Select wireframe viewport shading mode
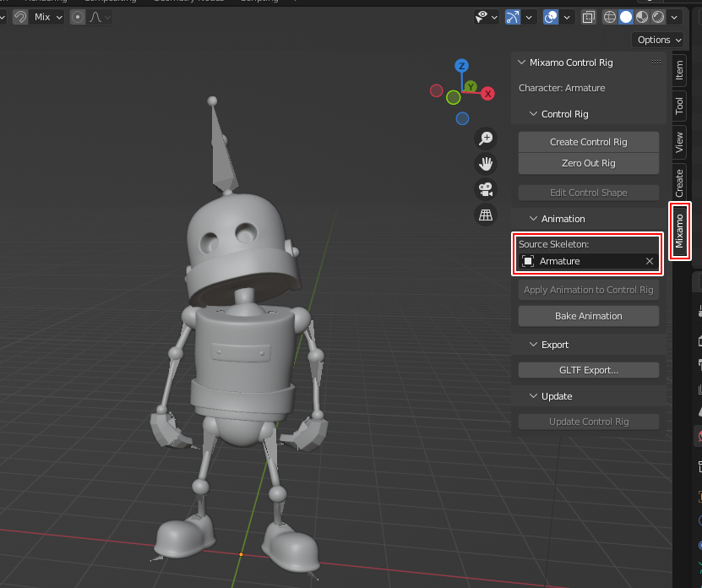Viewport: 702px width, 588px height. (609, 17)
